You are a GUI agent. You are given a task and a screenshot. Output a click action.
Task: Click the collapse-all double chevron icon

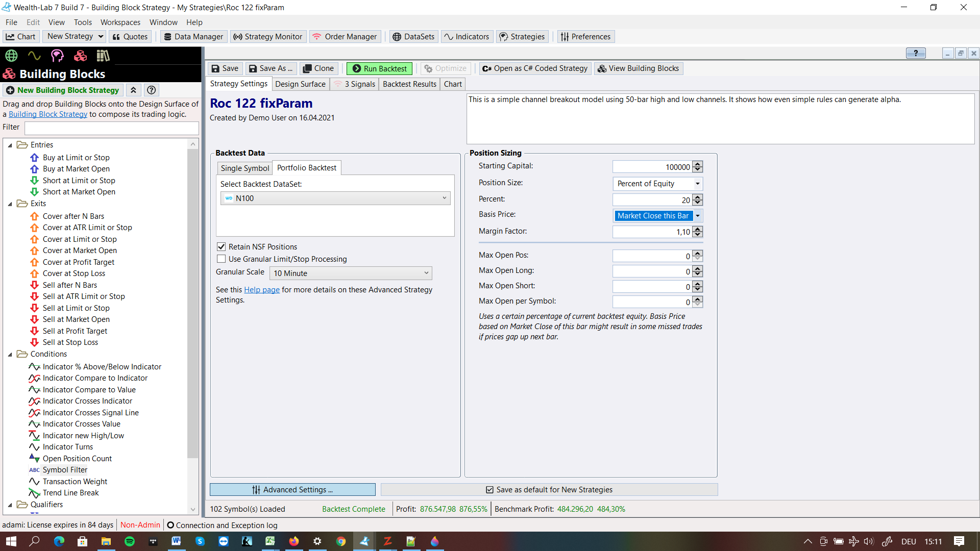coord(133,90)
